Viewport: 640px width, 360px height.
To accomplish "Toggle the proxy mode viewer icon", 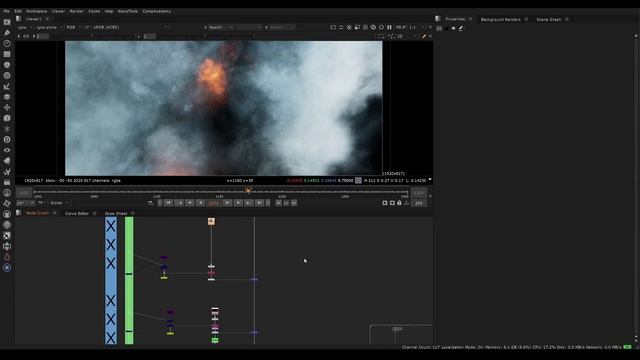I will [x=357, y=27].
